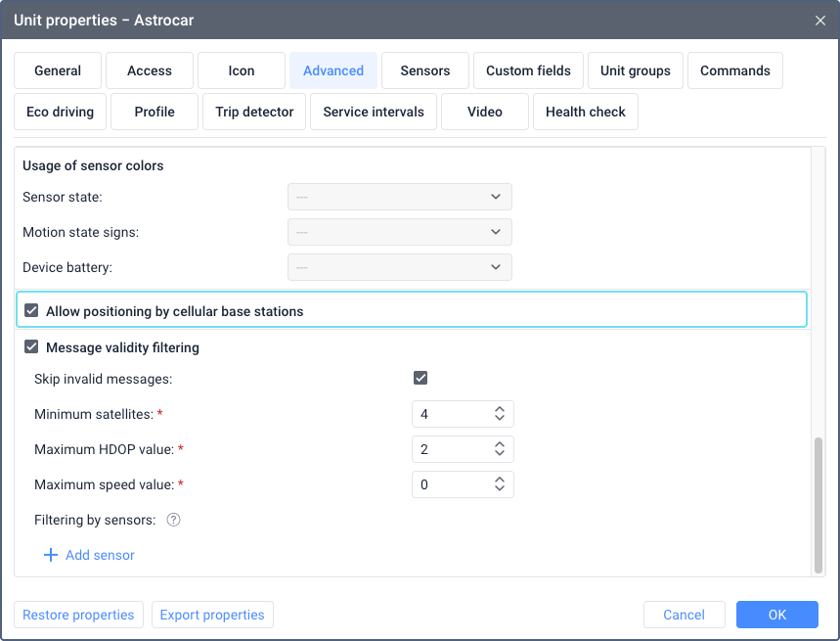Click Maximum HDOP value stepper arrows

point(500,449)
